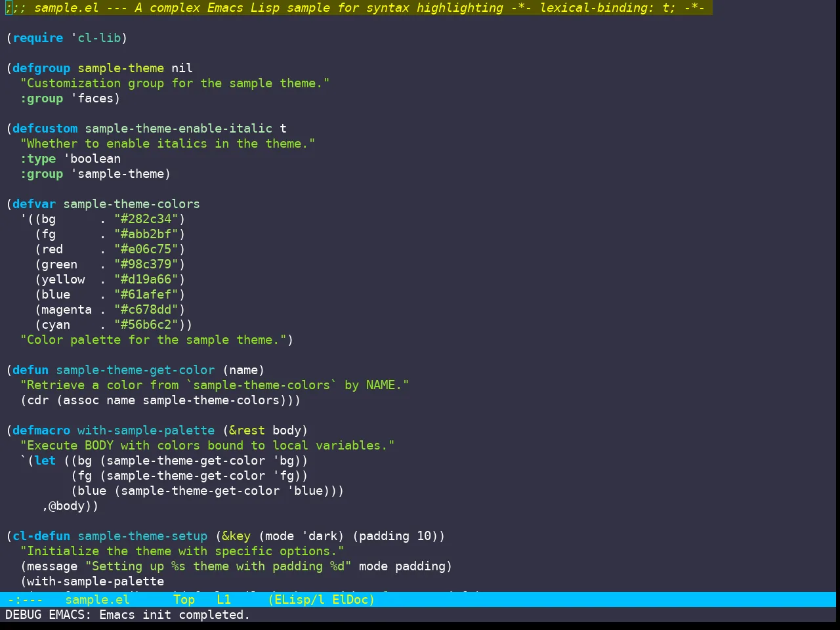Click the "sample.el" buffer name in the mode line

coord(97,599)
